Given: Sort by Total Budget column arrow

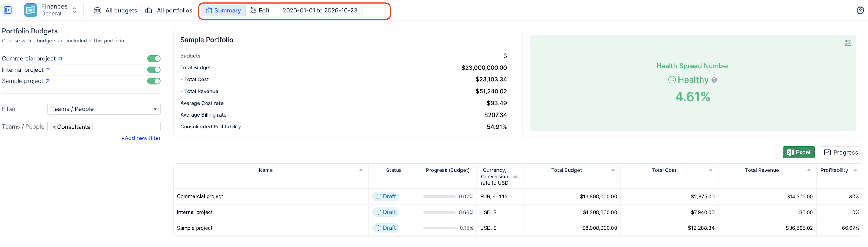Looking at the screenshot, I should coord(613,170).
